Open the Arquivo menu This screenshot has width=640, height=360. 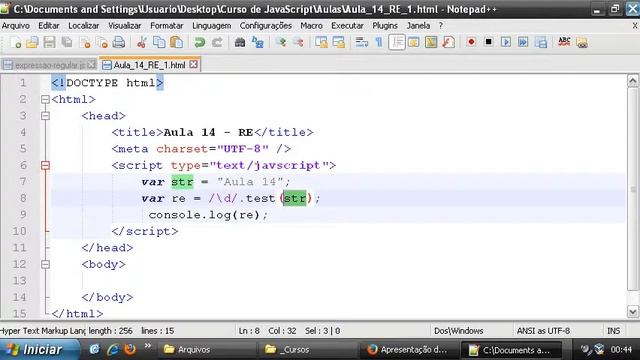[16, 26]
